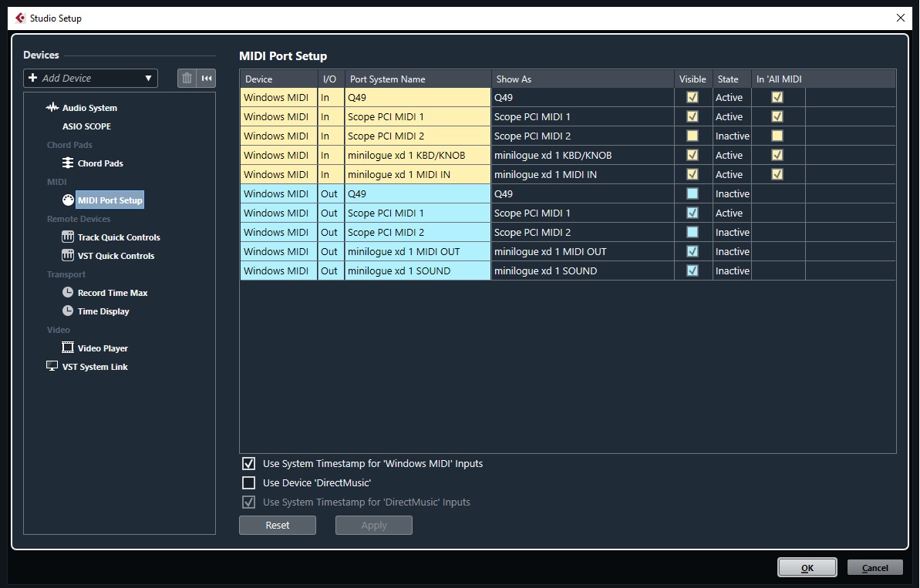This screenshot has width=920, height=588.
Task: Toggle Use System Timestamp for 'Windows MIDI' Inputs
Action: [249, 464]
